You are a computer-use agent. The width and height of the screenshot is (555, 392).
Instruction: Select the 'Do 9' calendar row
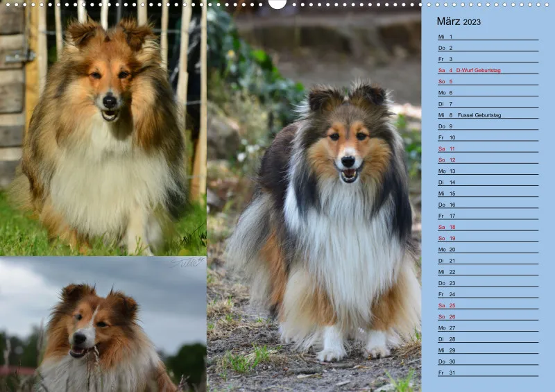click(488, 126)
